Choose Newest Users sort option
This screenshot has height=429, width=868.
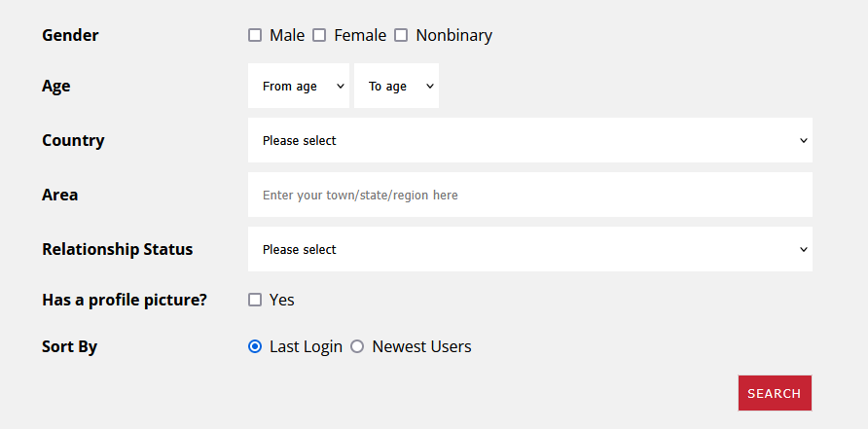(x=357, y=346)
